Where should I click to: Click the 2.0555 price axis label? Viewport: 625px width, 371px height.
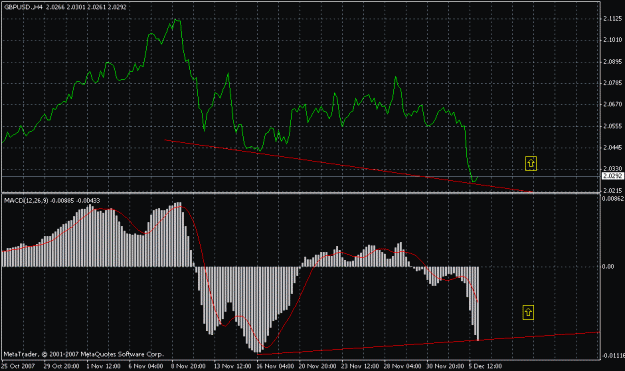(612, 126)
